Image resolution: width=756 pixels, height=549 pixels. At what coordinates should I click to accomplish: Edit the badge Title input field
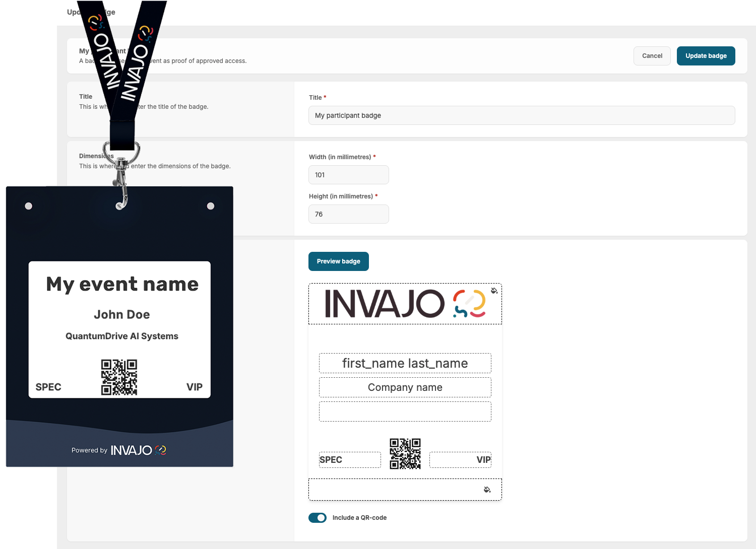[x=522, y=115]
